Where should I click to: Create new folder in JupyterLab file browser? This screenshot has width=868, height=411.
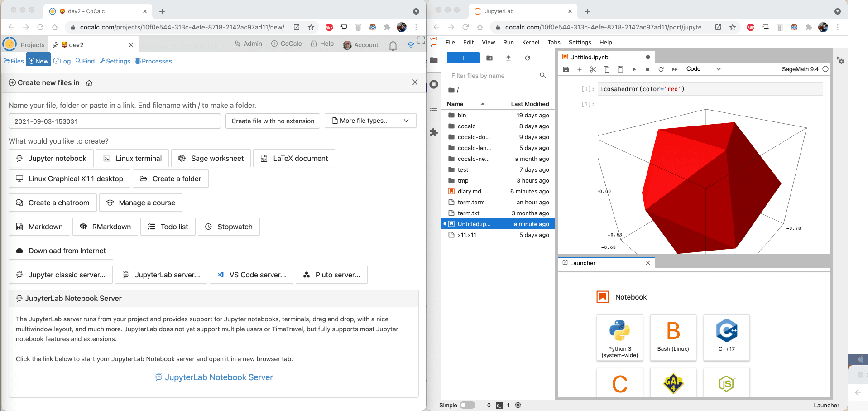[x=489, y=58]
